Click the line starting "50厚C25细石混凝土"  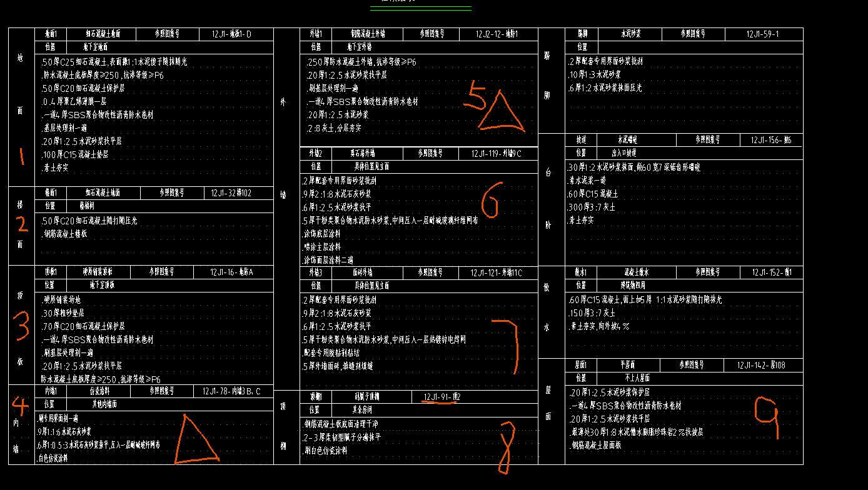[x=114, y=62]
